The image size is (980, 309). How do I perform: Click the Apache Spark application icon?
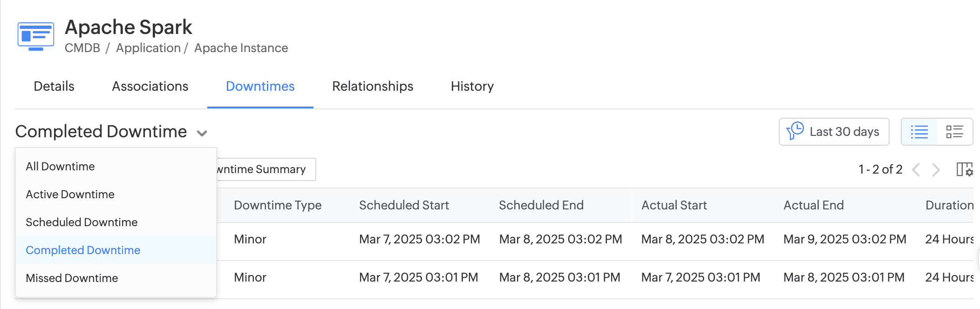click(36, 36)
